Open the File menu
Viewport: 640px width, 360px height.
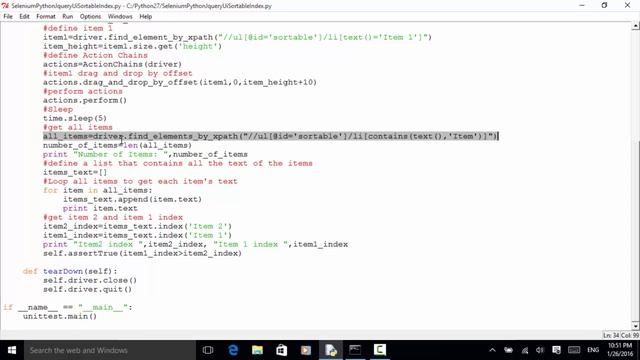[8, 16]
